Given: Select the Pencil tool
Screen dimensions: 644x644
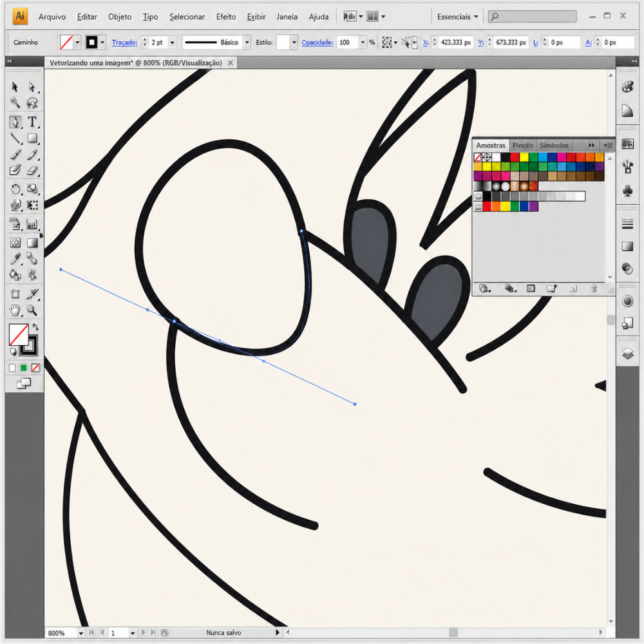Looking at the screenshot, I should pyautogui.click(x=32, y=155).
